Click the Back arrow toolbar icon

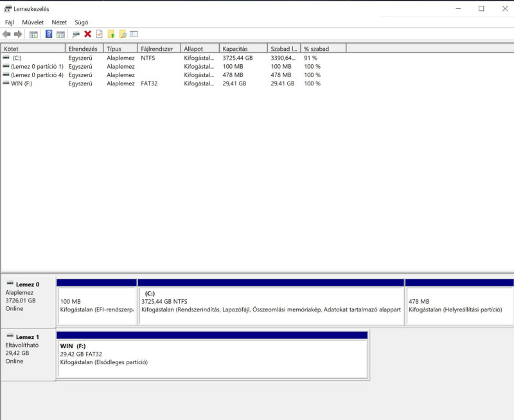pyautogui.click(x=6, y=34)
